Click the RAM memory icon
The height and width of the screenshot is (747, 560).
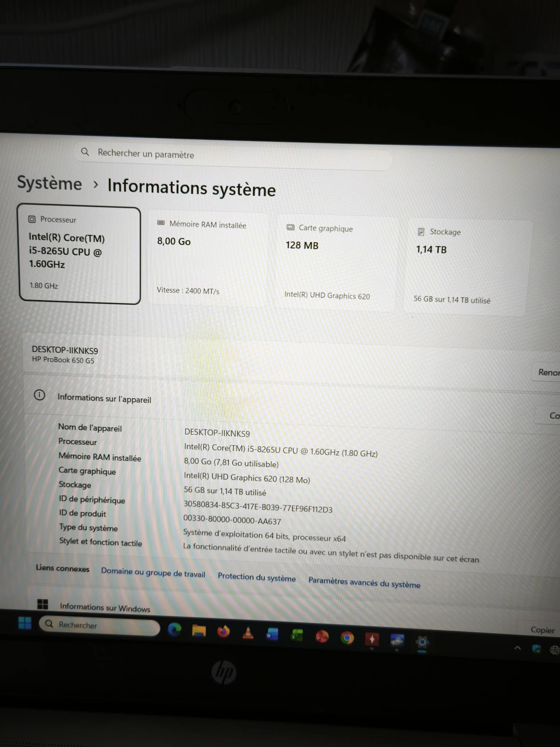coord(161,223)
